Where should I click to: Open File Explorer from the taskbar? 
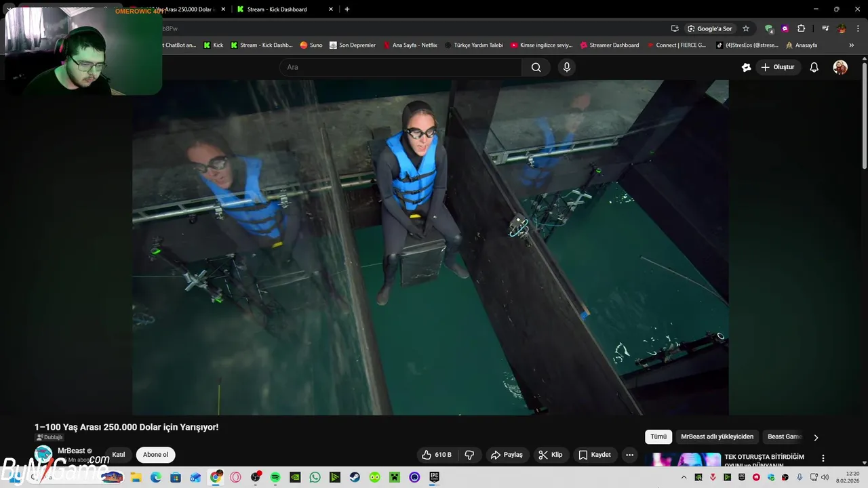tap(136, 477)
